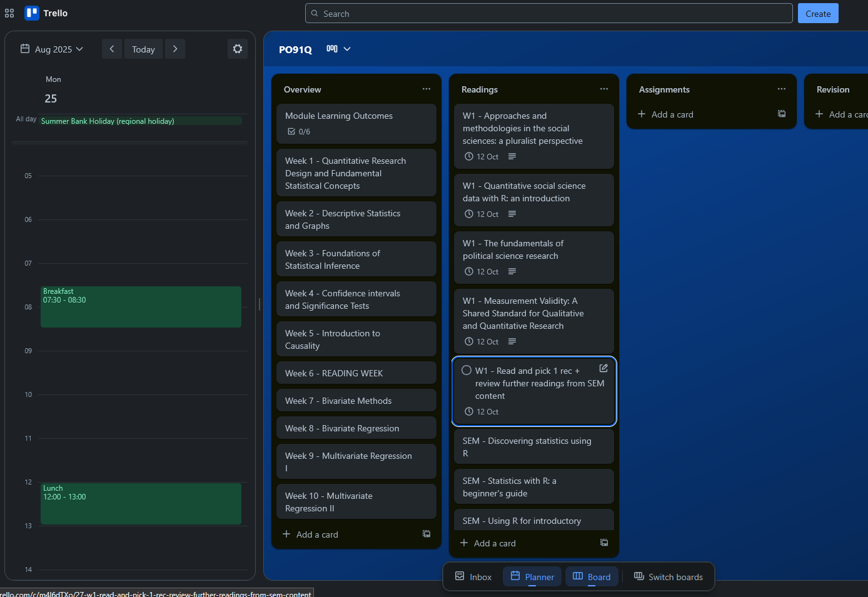
Task: Click Switch boards
Action: 669,576
